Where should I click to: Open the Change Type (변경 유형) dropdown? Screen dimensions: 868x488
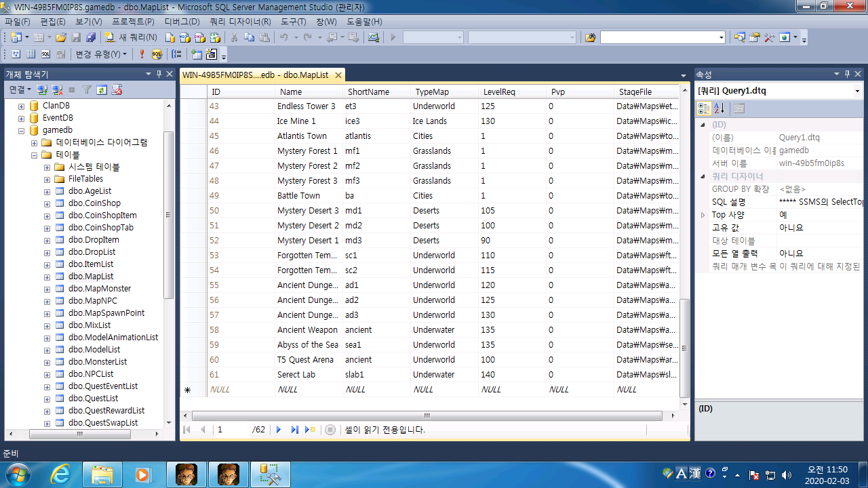coord(101,54)
